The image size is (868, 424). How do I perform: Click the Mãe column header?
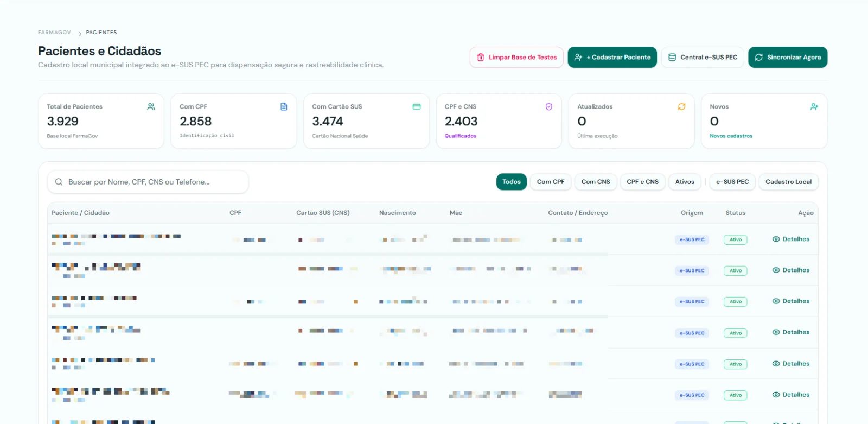click(456, 213)
